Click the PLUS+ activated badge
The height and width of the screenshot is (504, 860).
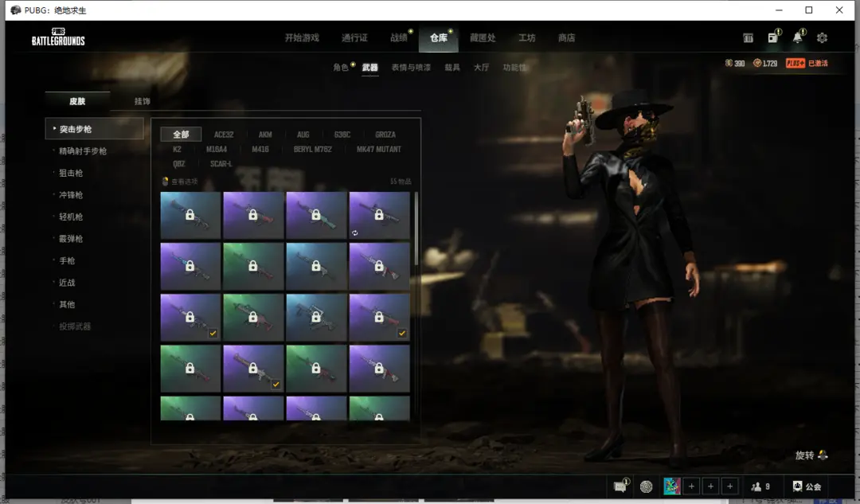pyautogui.click(x=807, y=63)
